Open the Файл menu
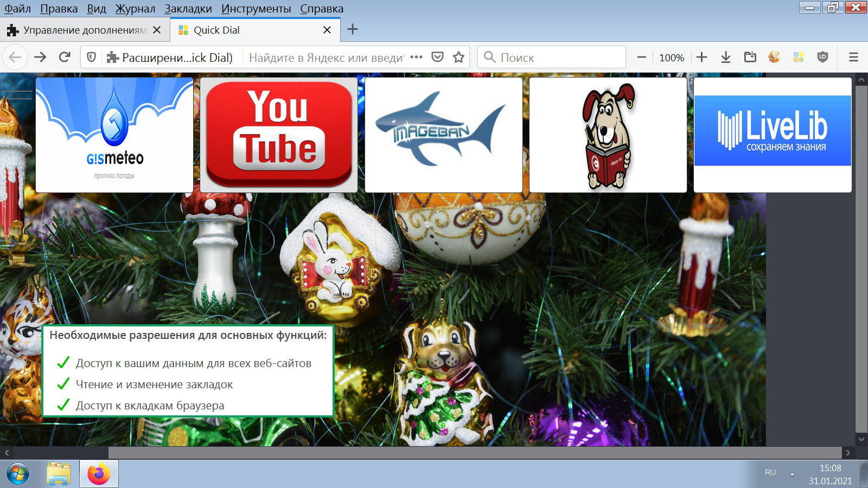This screenshot has width=868, height=488. point(18,9)
